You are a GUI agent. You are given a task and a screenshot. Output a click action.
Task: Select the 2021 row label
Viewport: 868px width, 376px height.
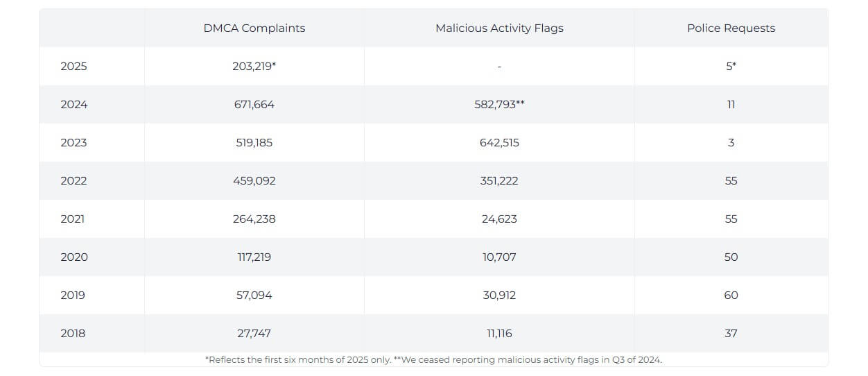[72, 219]
